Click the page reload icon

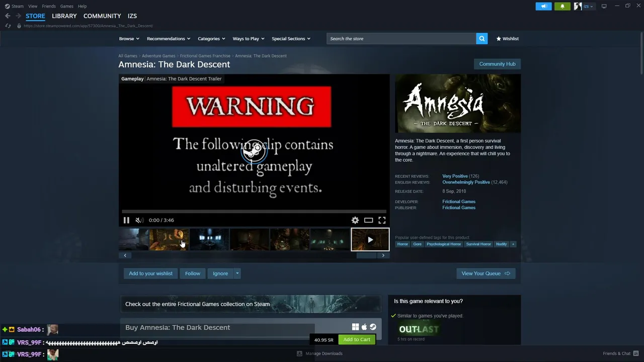click(x=8, y=26)
